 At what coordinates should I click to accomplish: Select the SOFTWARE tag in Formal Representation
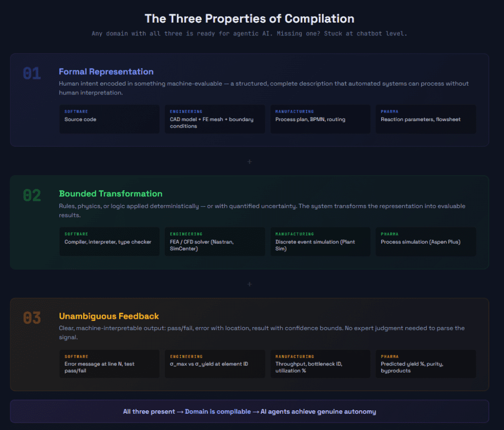click(x=76, y=111)
